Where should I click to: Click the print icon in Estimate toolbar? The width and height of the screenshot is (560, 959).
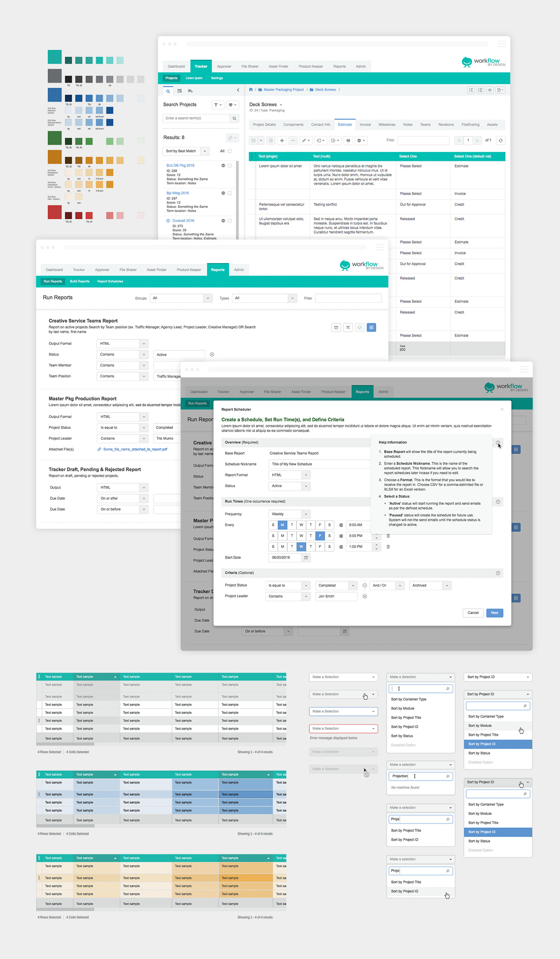point(348,141)
